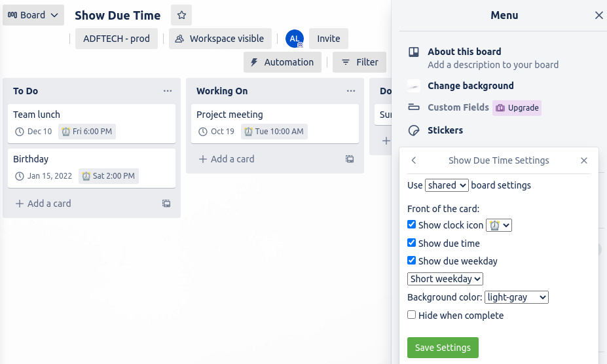Click the Invite button
Image resolution: width=607 pixels, height=364 pixels.
(329, 39)
